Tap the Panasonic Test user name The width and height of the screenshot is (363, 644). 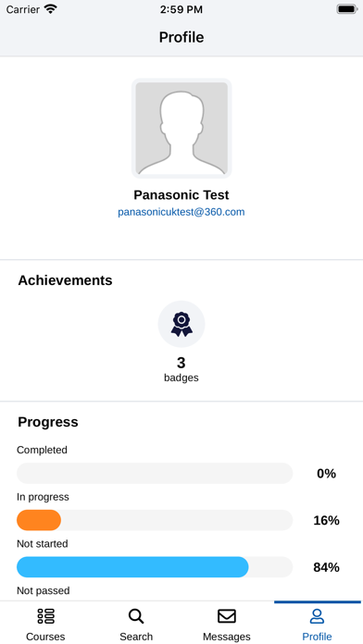tap(181, 194)
